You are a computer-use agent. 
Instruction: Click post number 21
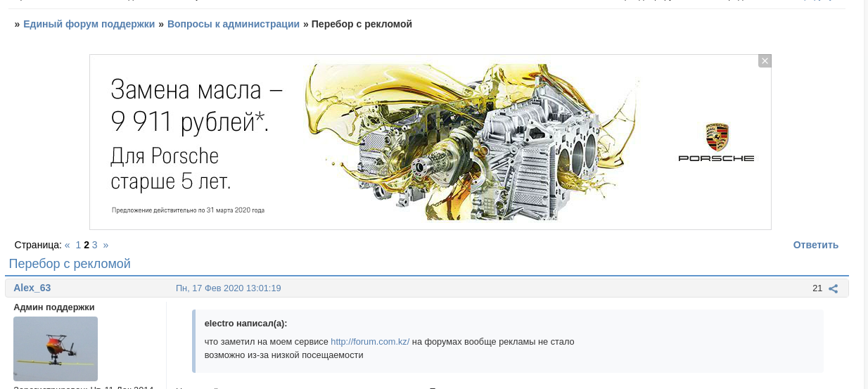pyautogui.click(x=817, y=288)
